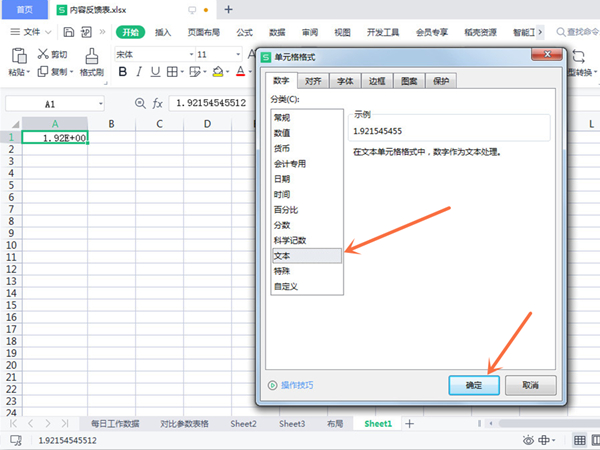This screenshot has height=450, width=600.
Task: Open the font size dropdown
Action: 238,54
